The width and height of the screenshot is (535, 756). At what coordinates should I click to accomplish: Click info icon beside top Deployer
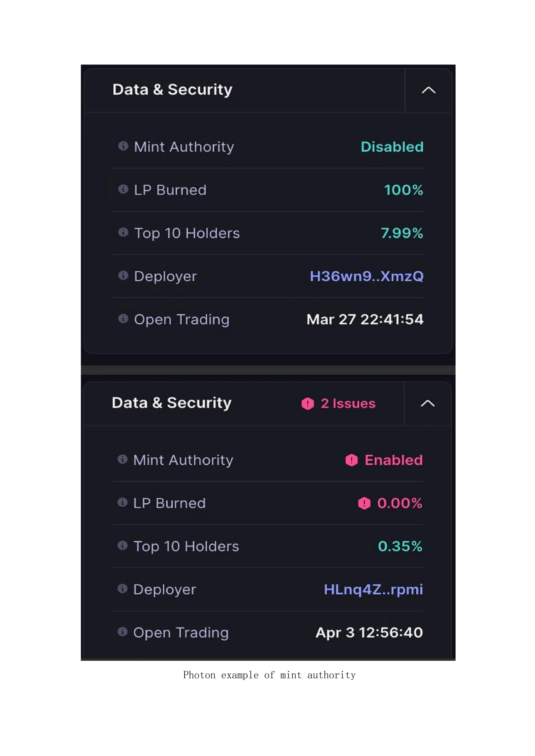(123, 275)
